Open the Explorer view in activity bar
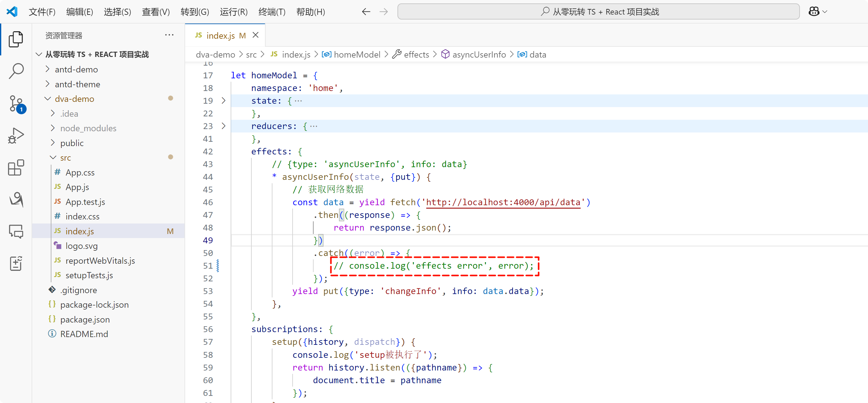 point(16,39)
